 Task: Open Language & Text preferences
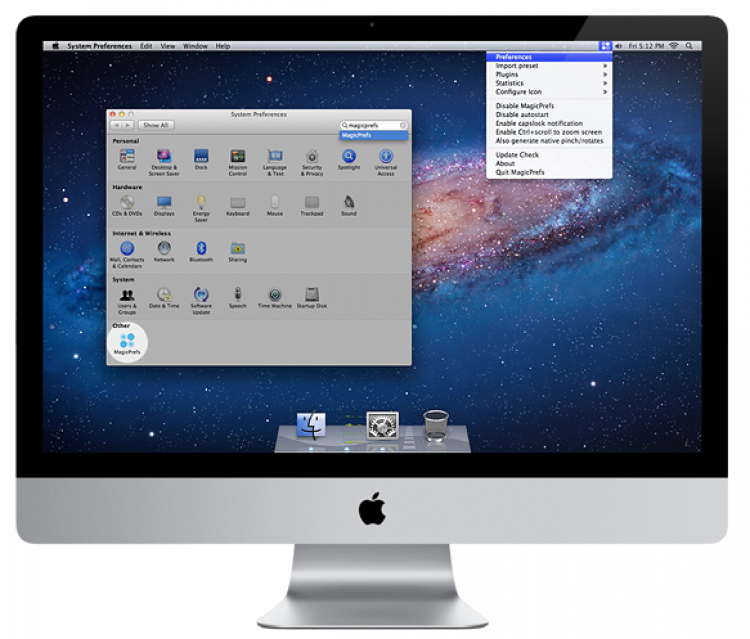tap(275, 162)
